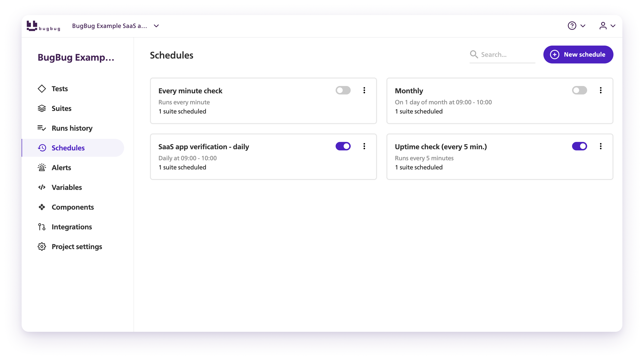
Task: Open the Monthly schedule three-dot menu
Action: [601, 90]
